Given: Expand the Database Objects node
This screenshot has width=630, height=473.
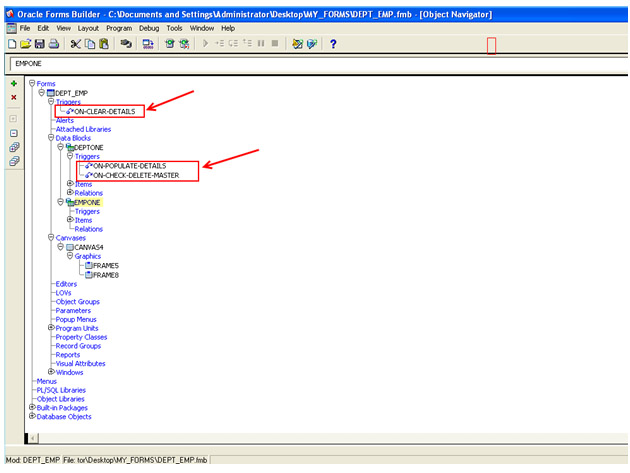Looking at the screenshot, I should click(x=32, y=417).
